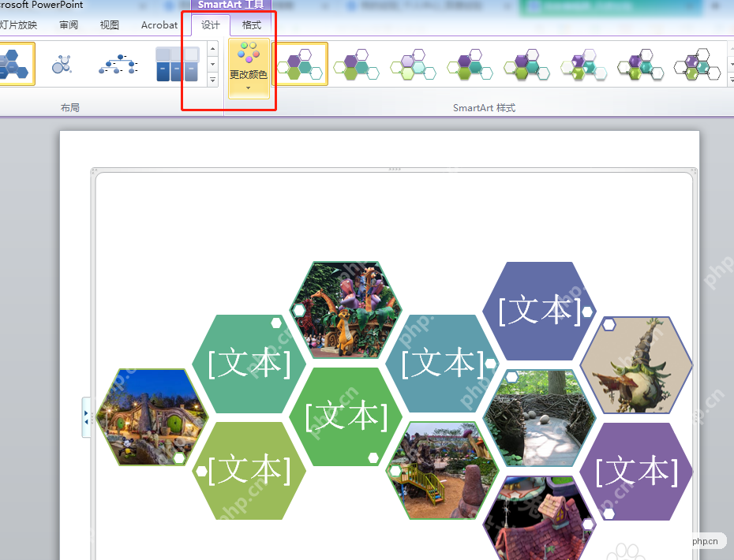The width and height of the screenshot is (734, 560).
Task: Choose the hierarchy dotted layout thumbnail
Action: click(x=119, y=64)
